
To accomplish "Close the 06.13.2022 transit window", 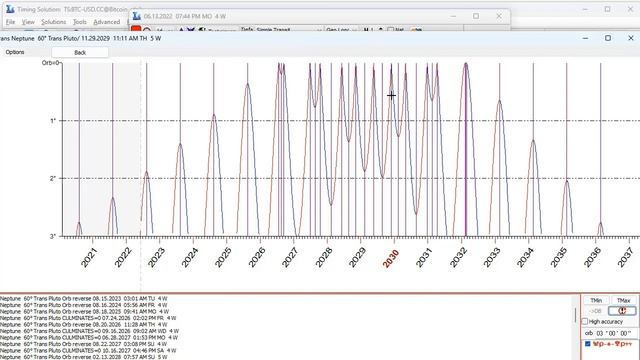I will (499, 16).
